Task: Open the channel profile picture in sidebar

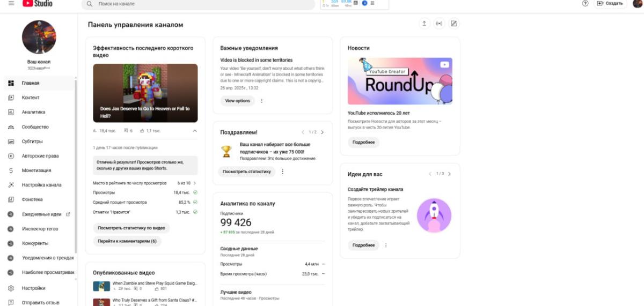Action: [39, 37]
